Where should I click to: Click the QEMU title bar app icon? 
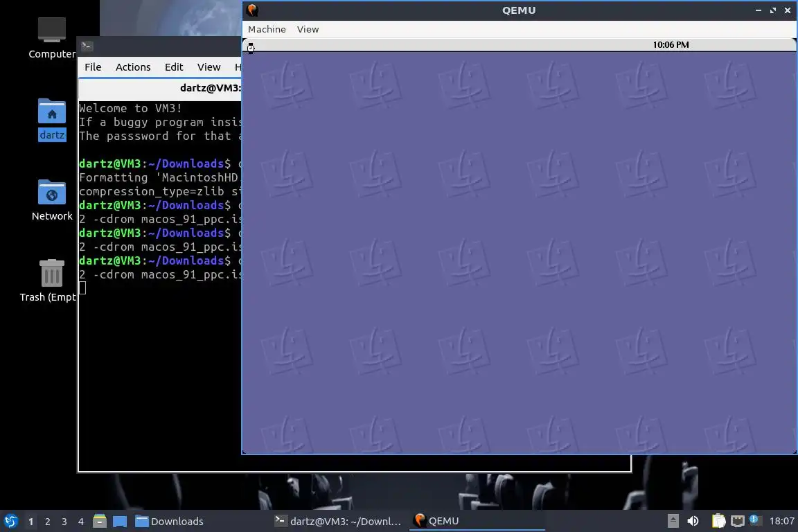click(x=252, y=10)
